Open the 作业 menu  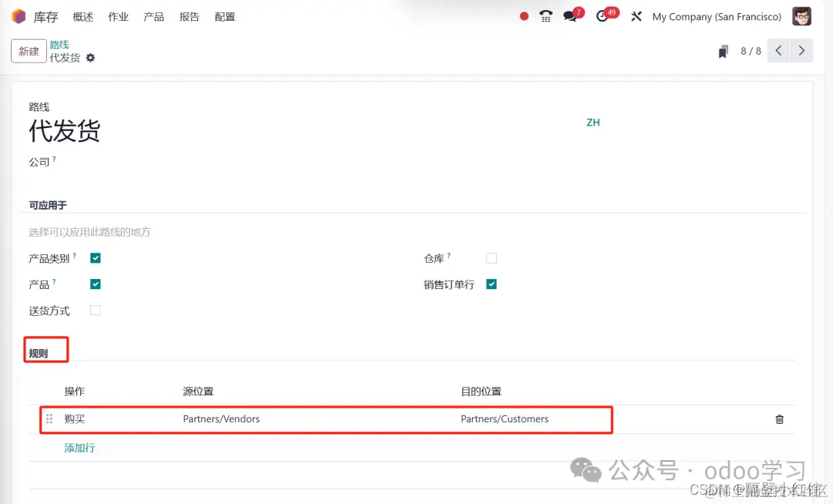[118, 17]
